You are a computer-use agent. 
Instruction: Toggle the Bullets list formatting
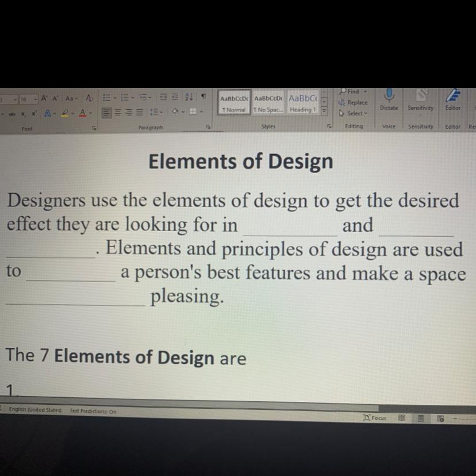(106, 97)
